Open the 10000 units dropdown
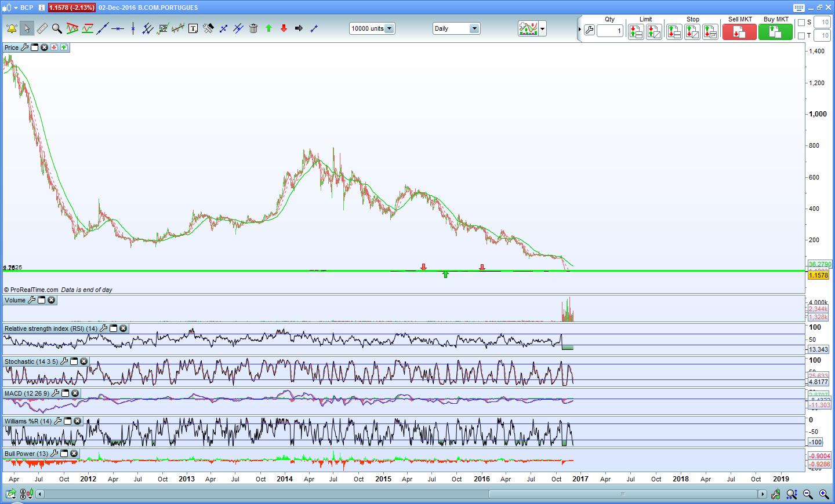This screenshot has width=835, height=504. [389, 28]
